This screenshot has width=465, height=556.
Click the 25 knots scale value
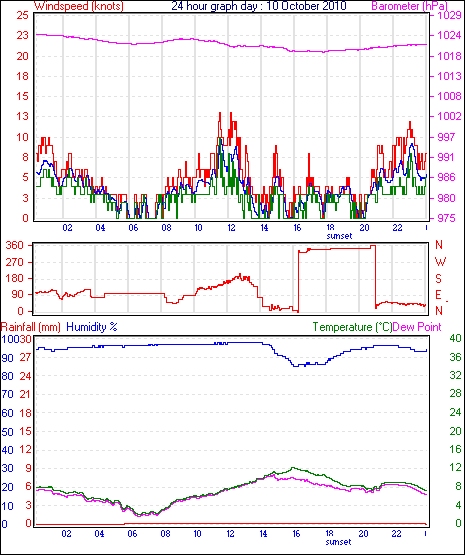click(x=22, y=15)
